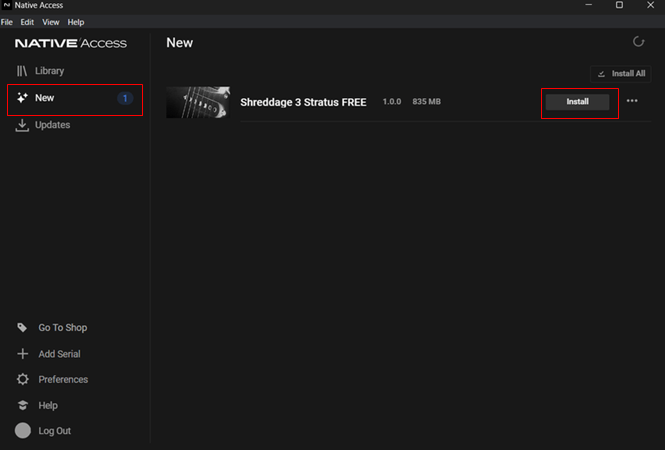Click the Preferences gear icon

tap(22, 379)
